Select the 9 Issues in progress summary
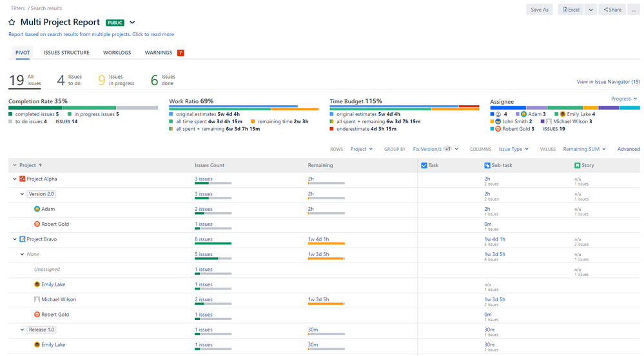The width and height of the screenshot is (644, 356). (116, 80)
